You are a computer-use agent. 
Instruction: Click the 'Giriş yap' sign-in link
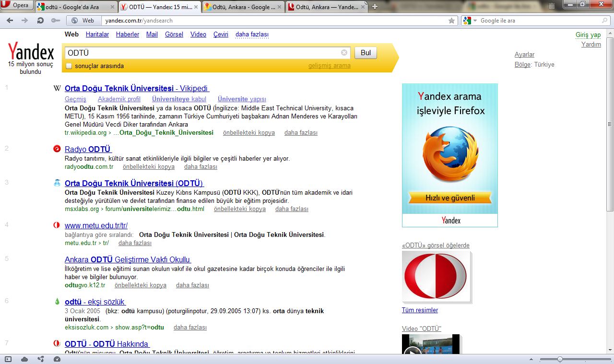click(x=588, y=35)
